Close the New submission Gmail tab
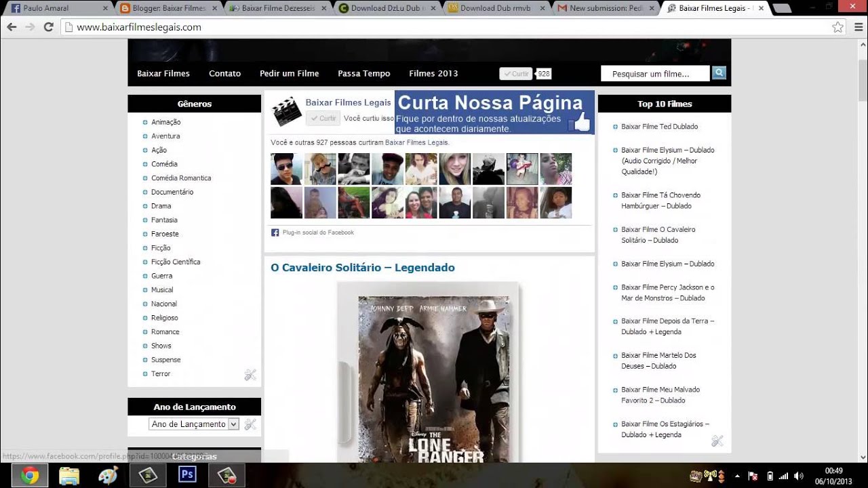Viewport: 868px width, 488px height. tap(653, 9)
